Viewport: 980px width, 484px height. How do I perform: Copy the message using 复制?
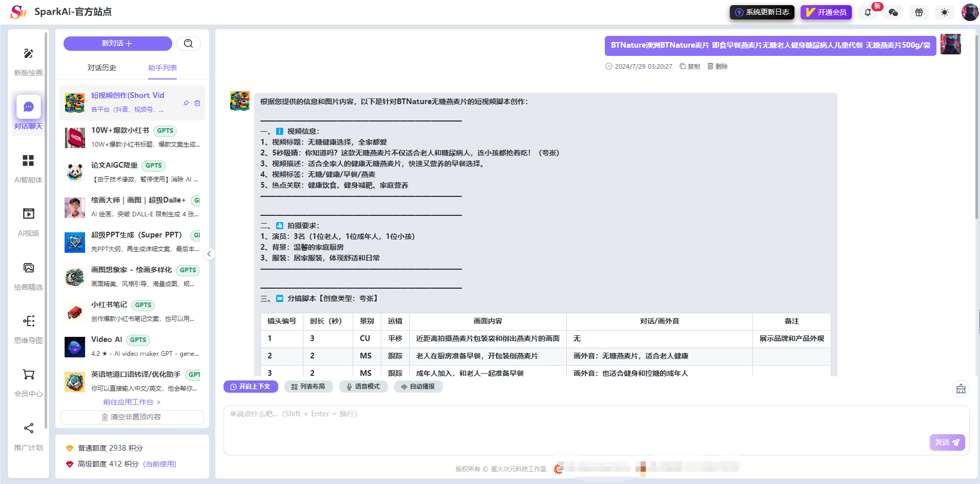[x=690, y=66]
